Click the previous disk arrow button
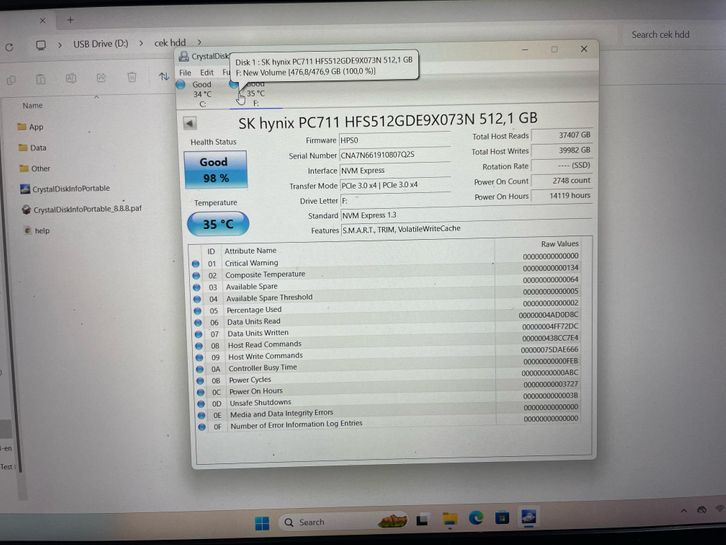 [190, 123]
